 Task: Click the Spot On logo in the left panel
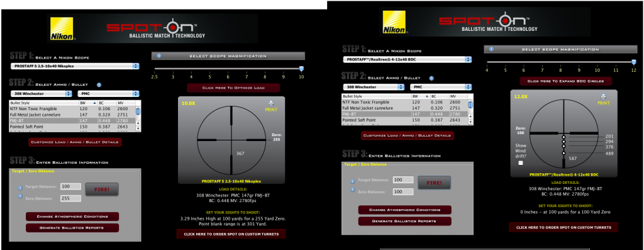pos(155,29)
